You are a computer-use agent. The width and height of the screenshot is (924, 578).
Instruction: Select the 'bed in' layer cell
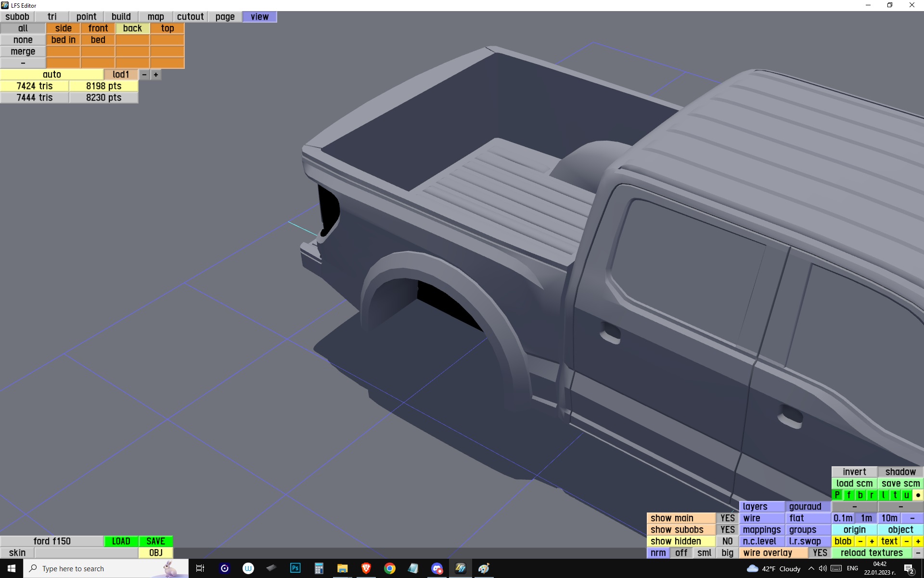(x=63, y=40)
